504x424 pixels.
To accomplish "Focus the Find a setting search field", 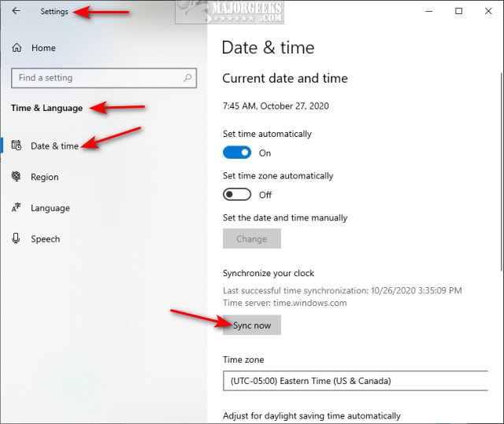I will 94,78.
